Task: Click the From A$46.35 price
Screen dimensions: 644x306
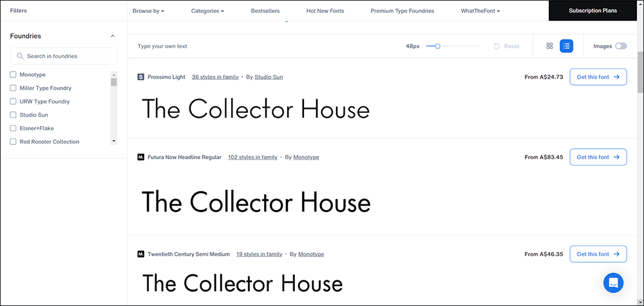Action: pos(544,254)
